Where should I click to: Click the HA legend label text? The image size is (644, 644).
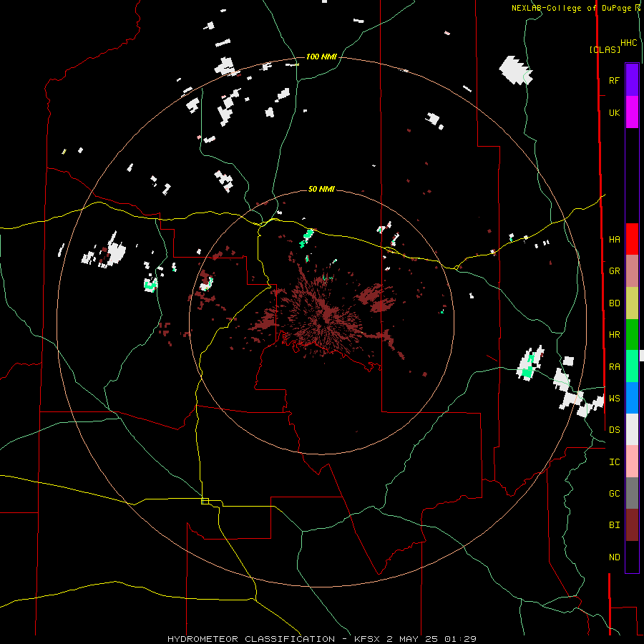point(614,239)
